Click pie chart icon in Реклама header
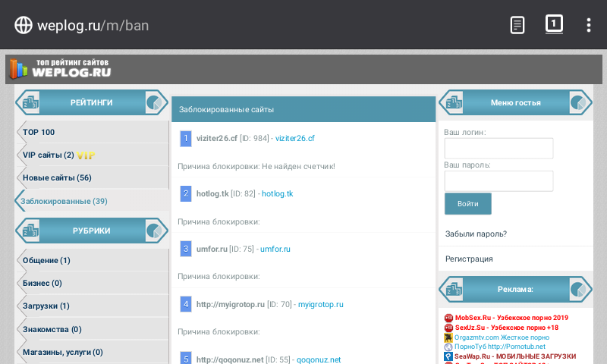 [x=579, y=290]
